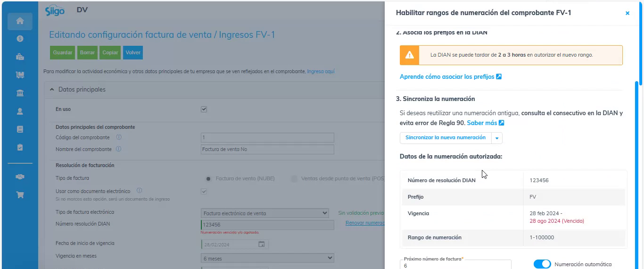Click the Renovar numeración link
644x269 pixels.
[365, 223]
